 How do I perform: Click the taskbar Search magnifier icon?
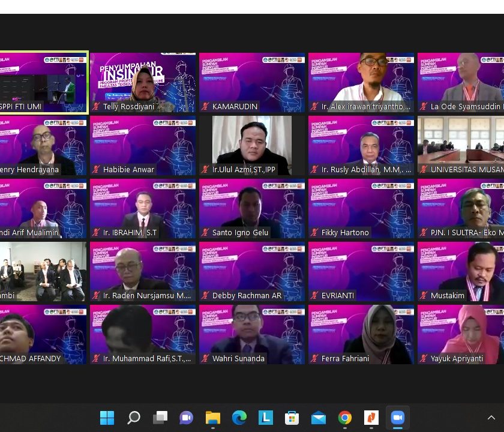pyautogui.click(x=133, y=418)
